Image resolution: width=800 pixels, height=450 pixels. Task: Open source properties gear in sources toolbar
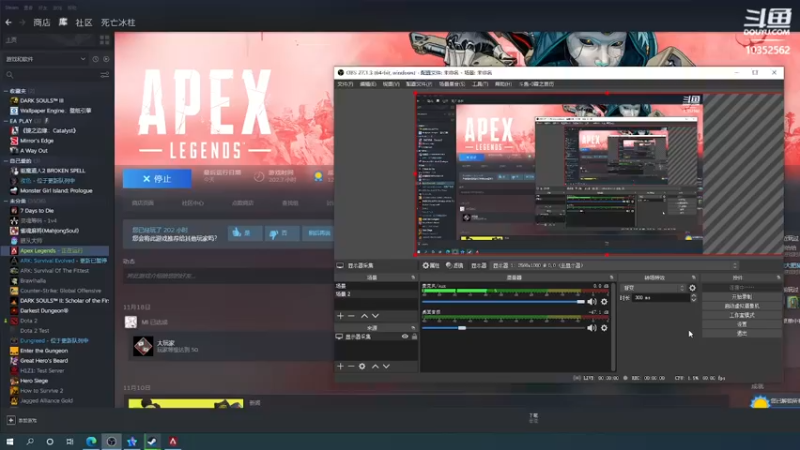pyautogui.click(x=362, y=366)
